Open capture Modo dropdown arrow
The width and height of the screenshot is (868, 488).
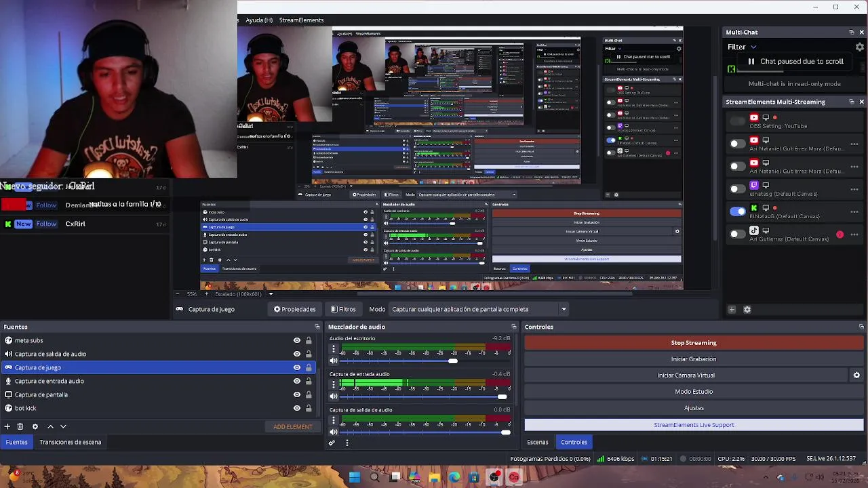tap(563, 309)
